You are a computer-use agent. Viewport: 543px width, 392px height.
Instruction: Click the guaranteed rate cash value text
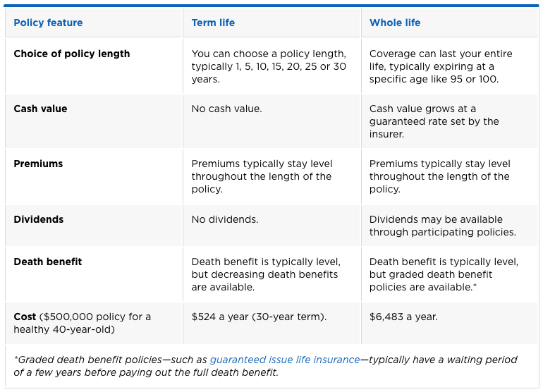click(x=434, y=121)
